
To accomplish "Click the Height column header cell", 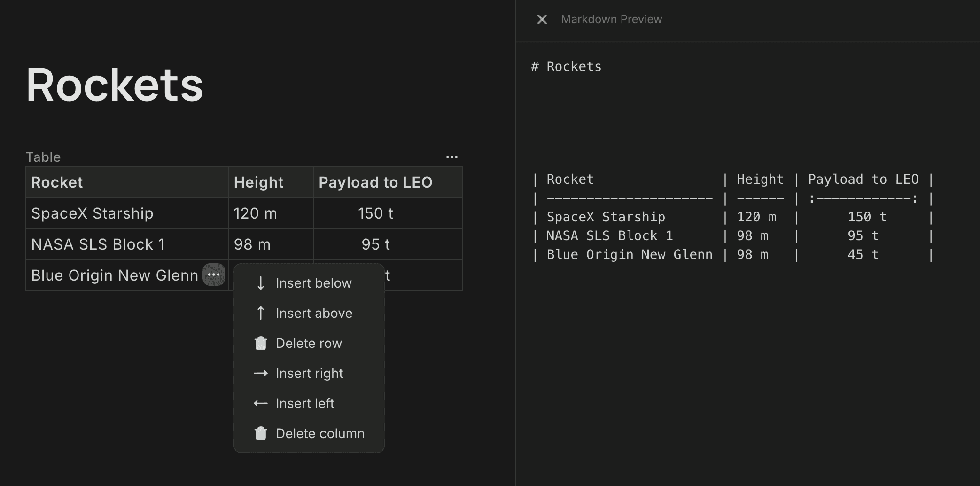I will tap(259, 182).
